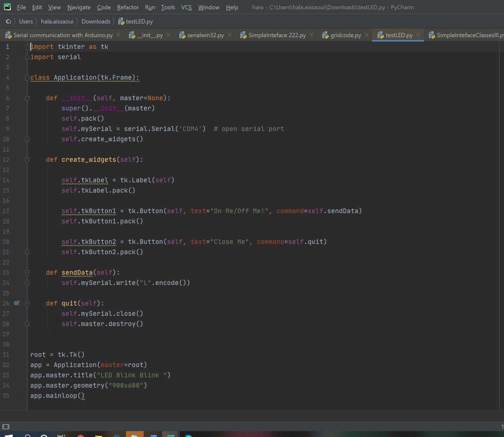Screen dimensions: 504x437
Task: Click the fold end marker at line 21
Action: [27, 252]
